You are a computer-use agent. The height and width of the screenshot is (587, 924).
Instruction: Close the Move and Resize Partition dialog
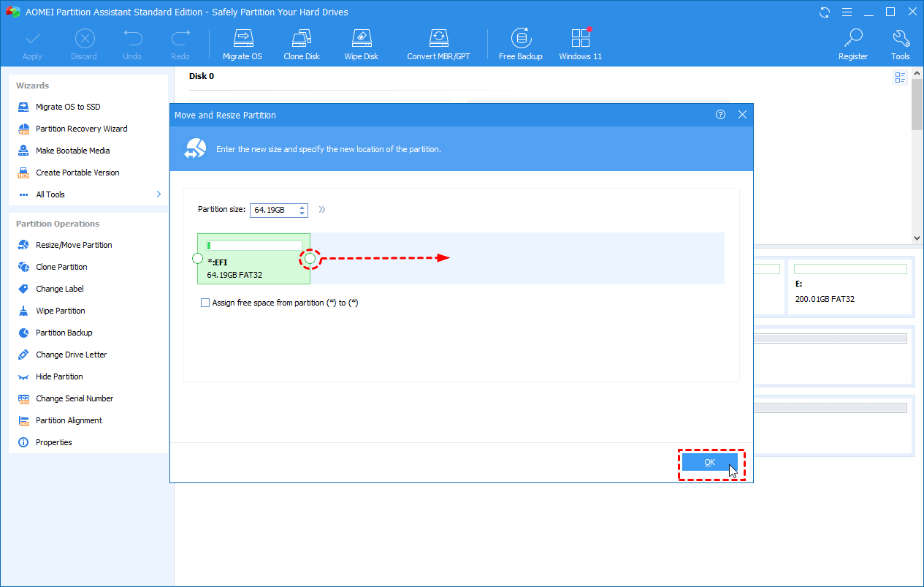tap(742, 115)
